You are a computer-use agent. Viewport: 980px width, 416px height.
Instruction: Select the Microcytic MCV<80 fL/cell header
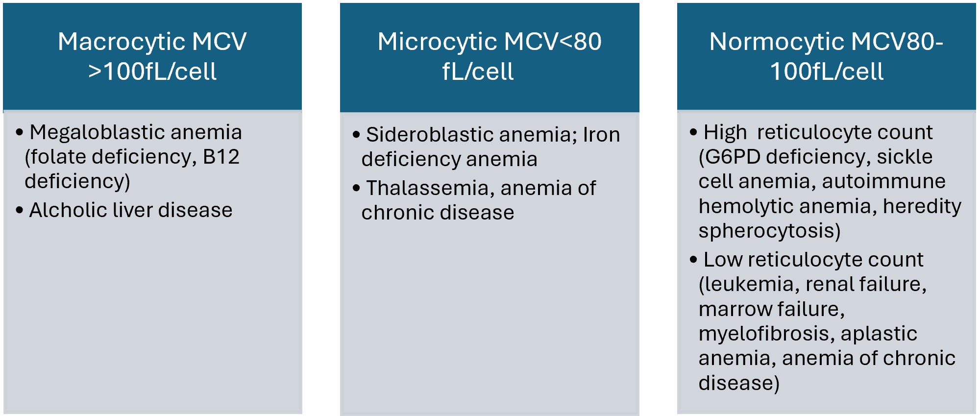[x=490, y=57]
